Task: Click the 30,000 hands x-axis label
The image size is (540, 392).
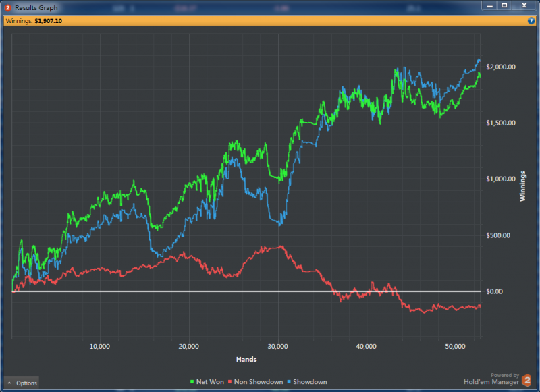Action: 277,347
